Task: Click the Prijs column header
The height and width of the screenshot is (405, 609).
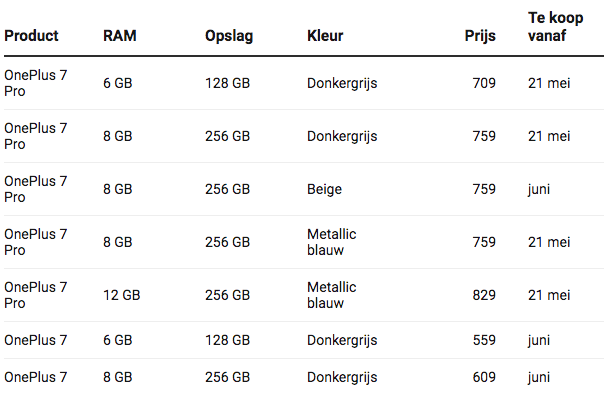Action: coord(480,36)
